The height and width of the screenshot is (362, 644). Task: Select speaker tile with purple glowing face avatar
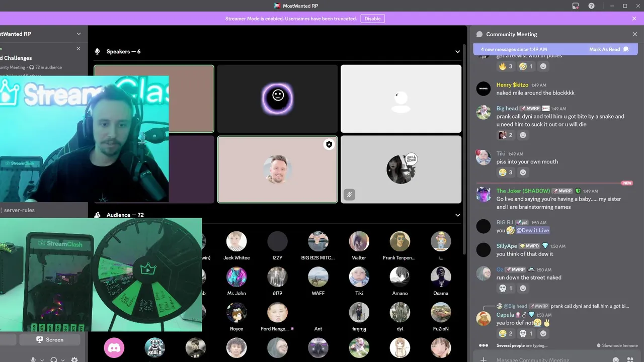277,99
